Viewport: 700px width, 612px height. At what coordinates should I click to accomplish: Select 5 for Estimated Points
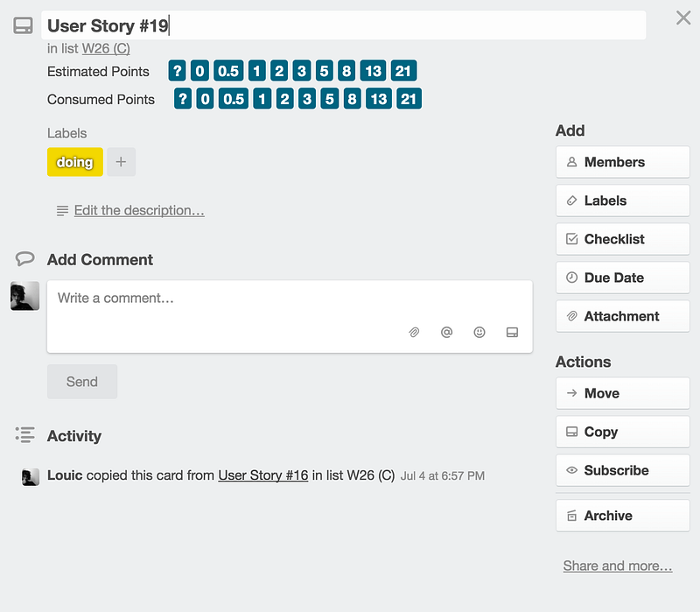pyautogui.click(x=324, y=71)
